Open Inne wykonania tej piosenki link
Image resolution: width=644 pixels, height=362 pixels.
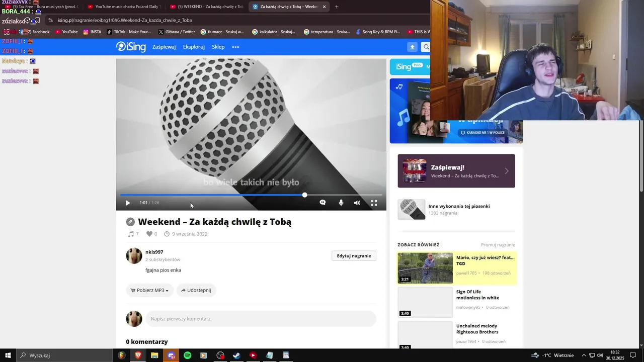tap(459, 206)
